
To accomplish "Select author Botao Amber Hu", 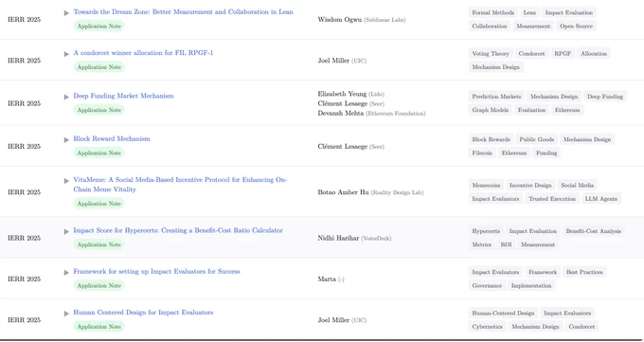I will tap(344, 192).
